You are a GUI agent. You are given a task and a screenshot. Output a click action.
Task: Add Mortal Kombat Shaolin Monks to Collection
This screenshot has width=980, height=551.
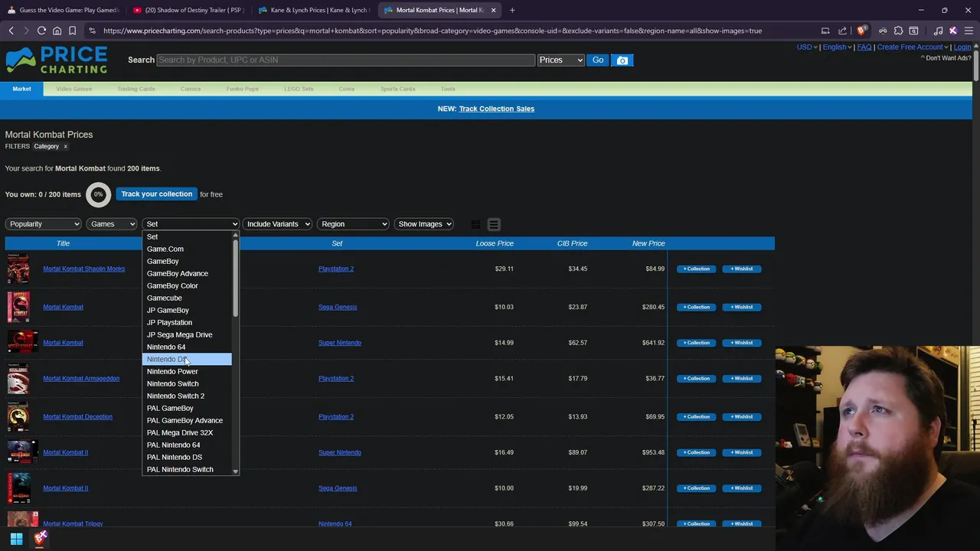(x=696, y=269)
